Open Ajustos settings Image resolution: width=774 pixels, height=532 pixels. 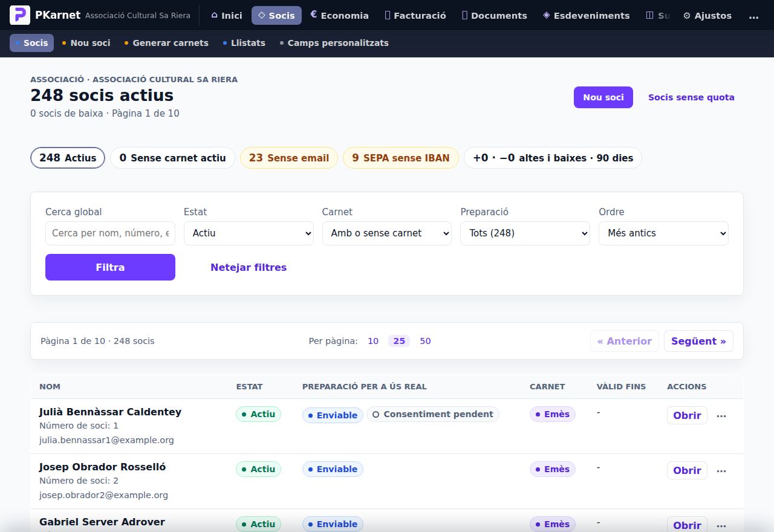pyautogui.click(x=707, y=16)
